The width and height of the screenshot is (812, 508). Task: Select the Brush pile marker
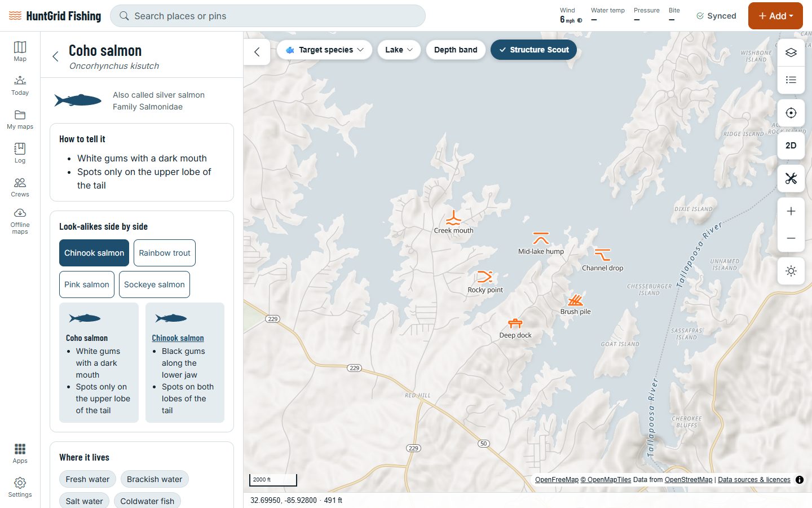click(x=575, y=300)
